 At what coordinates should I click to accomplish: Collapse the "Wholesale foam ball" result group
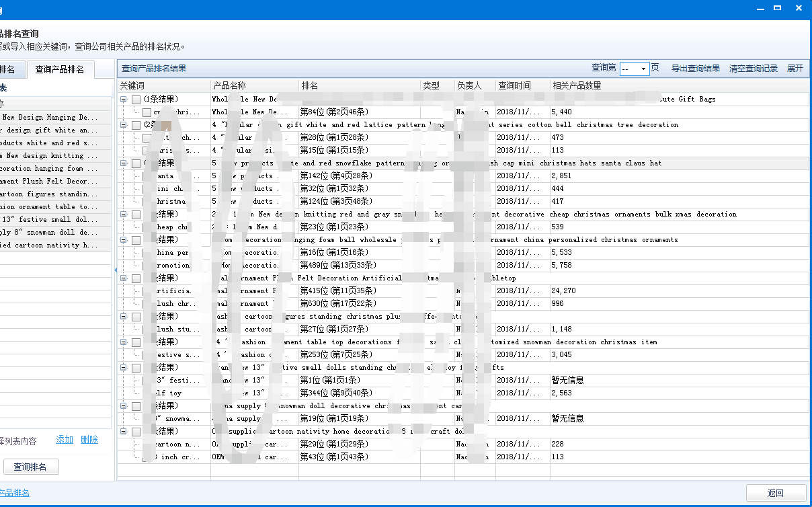coord(124,240)
